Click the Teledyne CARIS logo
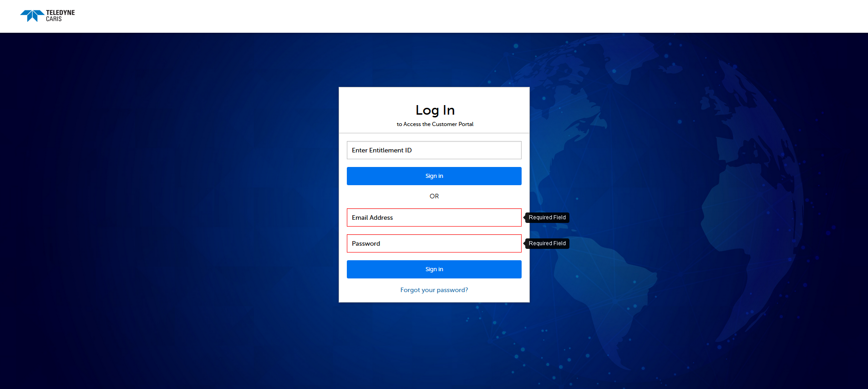 (47, 16)
